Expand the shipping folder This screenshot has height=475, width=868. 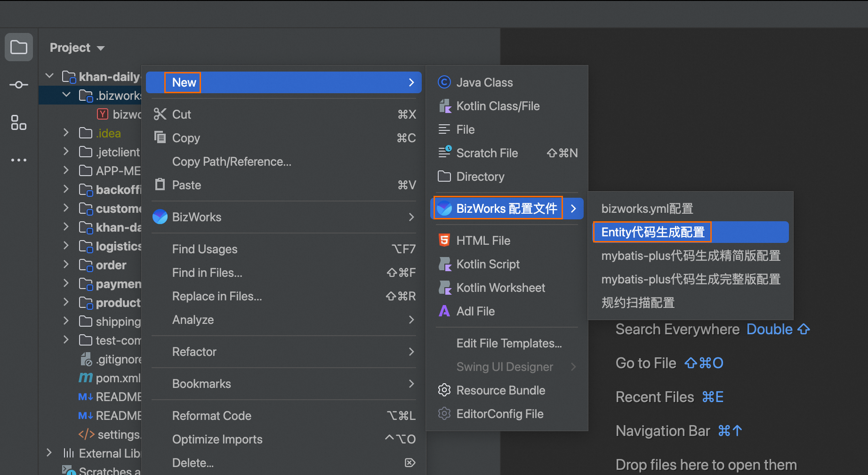66,321
